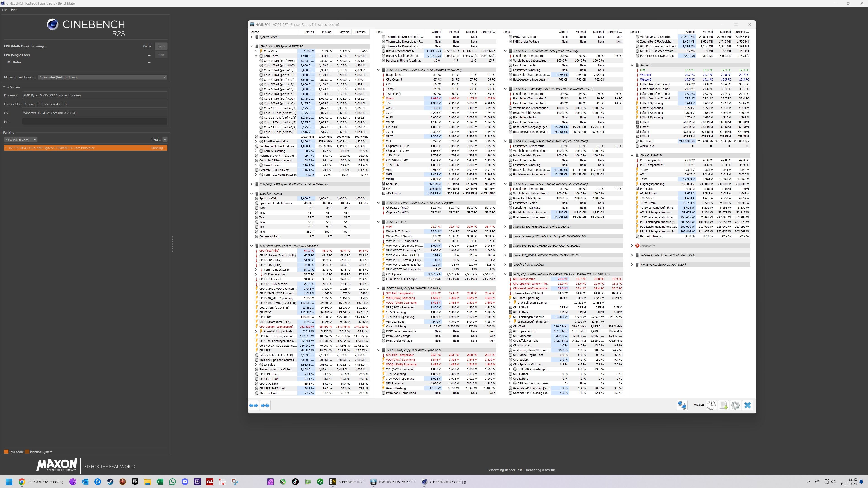Click Minimal column header in fourth panel
868x488 pixels.
click(x=705, y=32)
